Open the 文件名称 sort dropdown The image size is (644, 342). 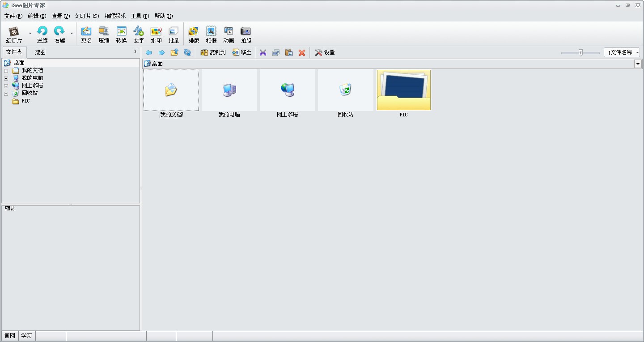tap(622, 52)
